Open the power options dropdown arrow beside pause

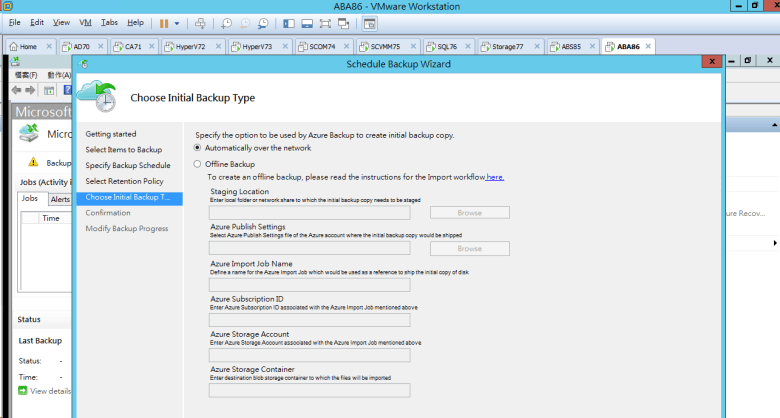point(177,22)
